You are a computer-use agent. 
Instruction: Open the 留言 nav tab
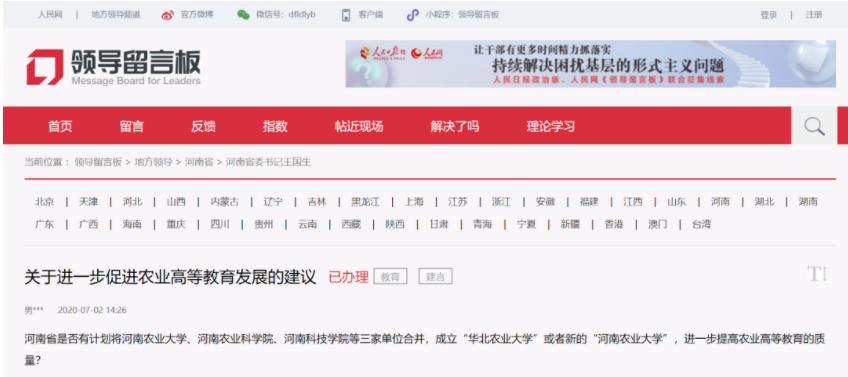point(131,127)
